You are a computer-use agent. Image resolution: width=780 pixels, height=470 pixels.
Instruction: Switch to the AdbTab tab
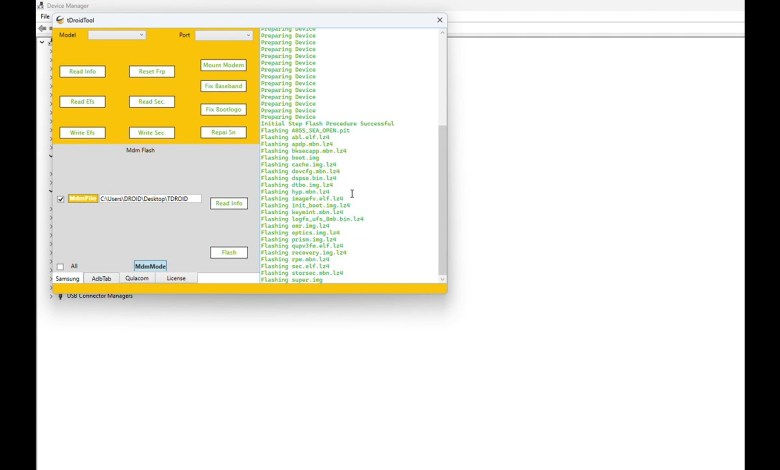101,278
